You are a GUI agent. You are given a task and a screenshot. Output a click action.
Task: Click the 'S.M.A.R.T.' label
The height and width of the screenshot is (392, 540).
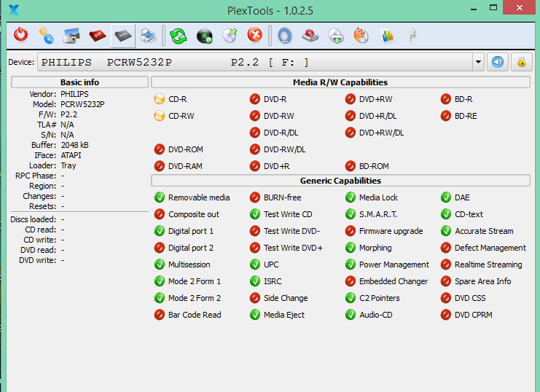pyautogui.click(x=378, y=214)
